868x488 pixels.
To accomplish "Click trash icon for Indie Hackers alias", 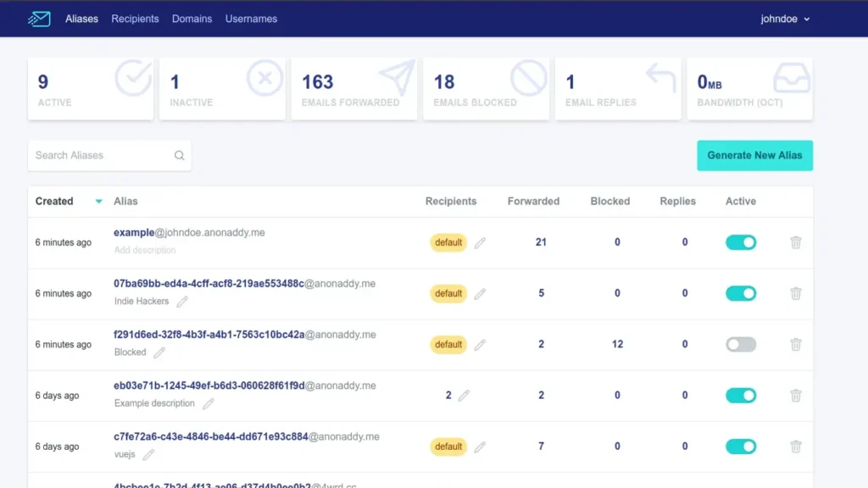I will pyautogui.click(x=795, y=293).
